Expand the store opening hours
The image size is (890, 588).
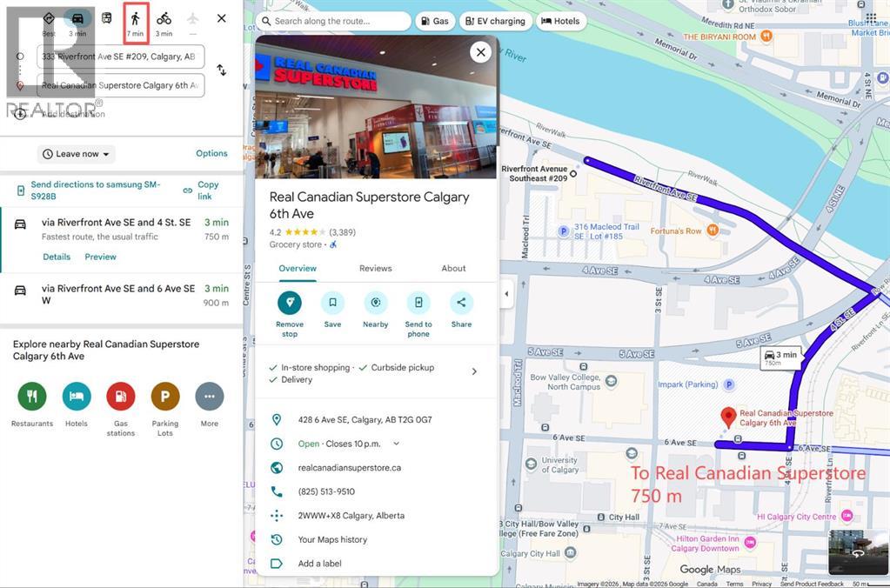pyautogui.click(x=397, y=444)
